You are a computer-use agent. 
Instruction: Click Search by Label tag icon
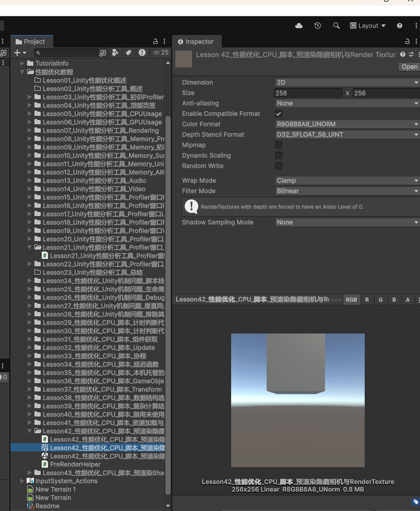(x=128, y=53)
